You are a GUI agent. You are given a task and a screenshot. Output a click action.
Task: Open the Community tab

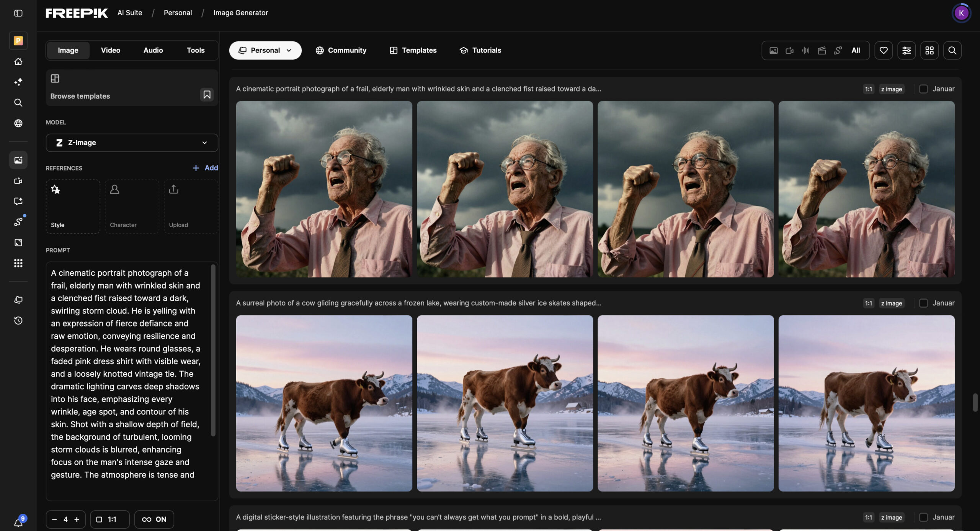(341, 51)
